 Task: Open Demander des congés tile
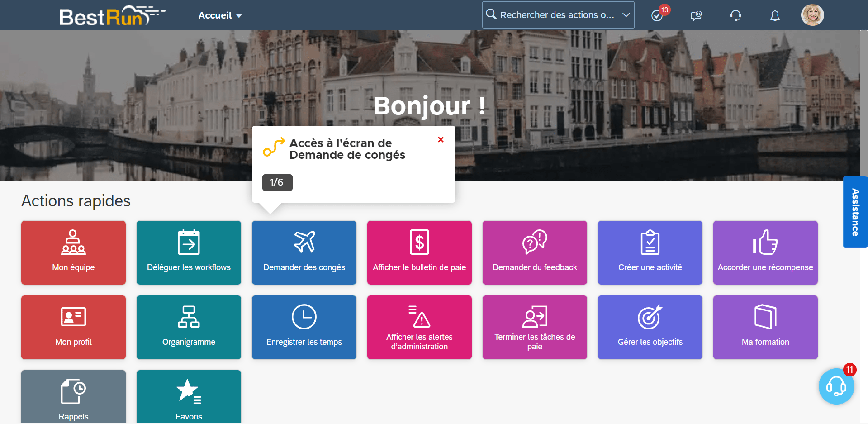click(304, 252)
